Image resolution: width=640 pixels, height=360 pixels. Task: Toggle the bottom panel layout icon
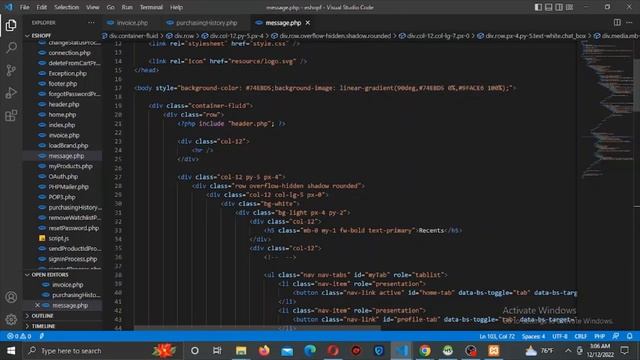pyautogui.click(x=549, y=7)
